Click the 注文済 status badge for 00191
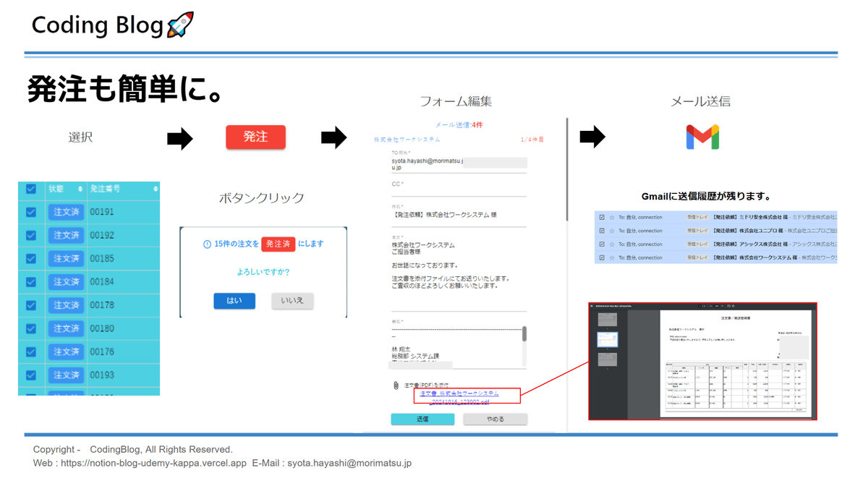 tap(66, 212)
